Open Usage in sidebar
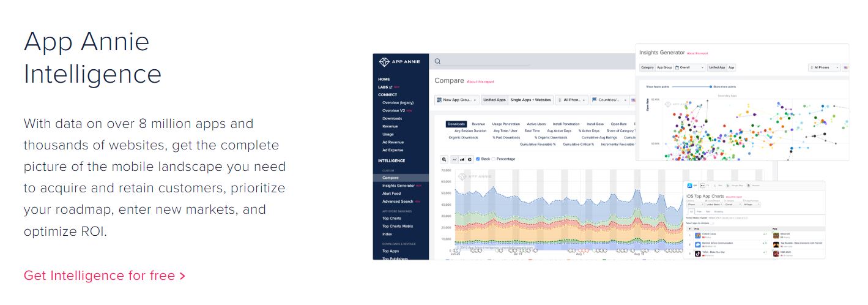The image size is (868, 305). [x=388, y=134]
